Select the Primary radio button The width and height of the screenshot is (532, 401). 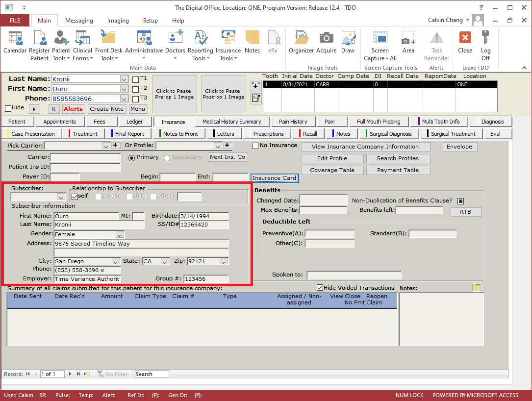click(131, 157)
